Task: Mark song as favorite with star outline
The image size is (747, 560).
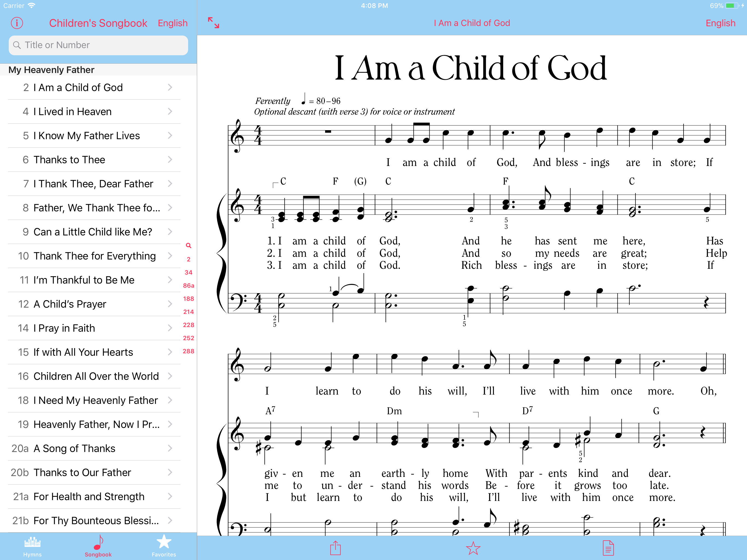Action: (x=473, y=548)
